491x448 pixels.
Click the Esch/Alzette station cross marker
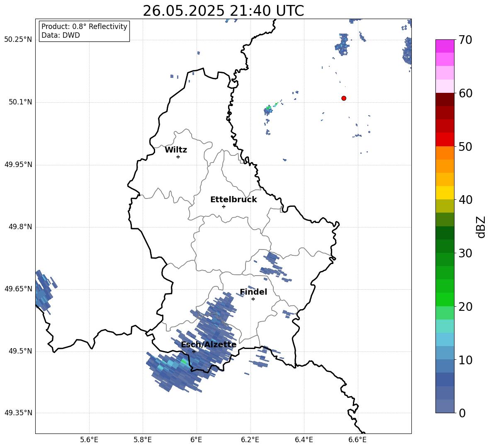pyautogui.click(x=194, y=351)
